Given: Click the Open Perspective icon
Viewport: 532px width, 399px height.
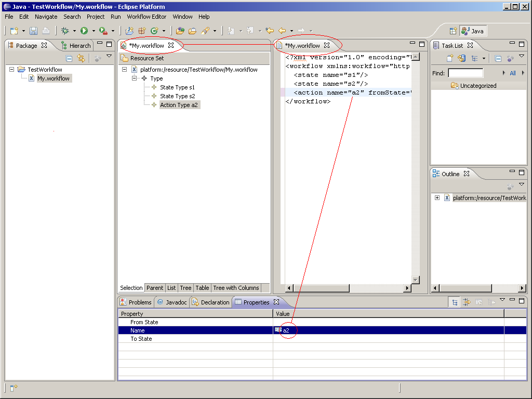Looking at the screenshot, I should [453, 31].
